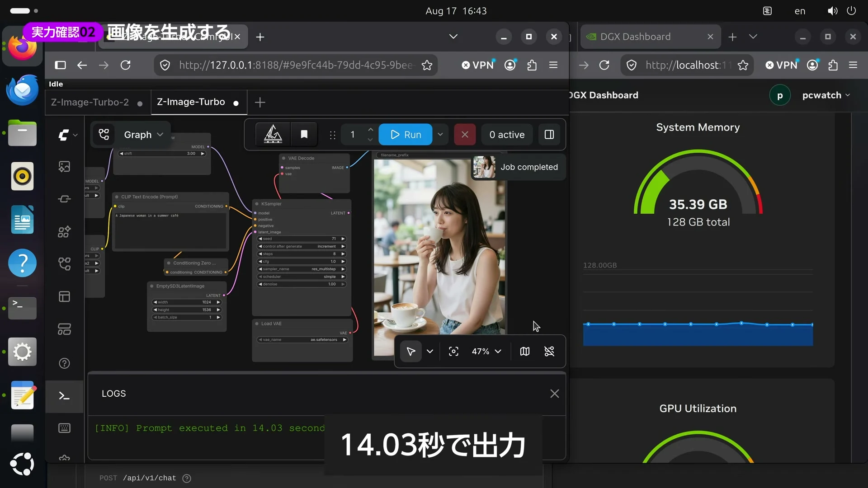The height and width of the screenshot is (488, 868).
Task: Click the 0 active queue button
Action: click(x=507, y=135)
